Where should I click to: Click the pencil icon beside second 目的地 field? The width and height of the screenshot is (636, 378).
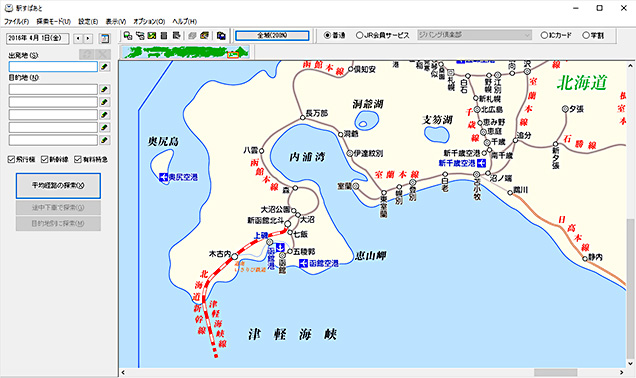(105, 102)
